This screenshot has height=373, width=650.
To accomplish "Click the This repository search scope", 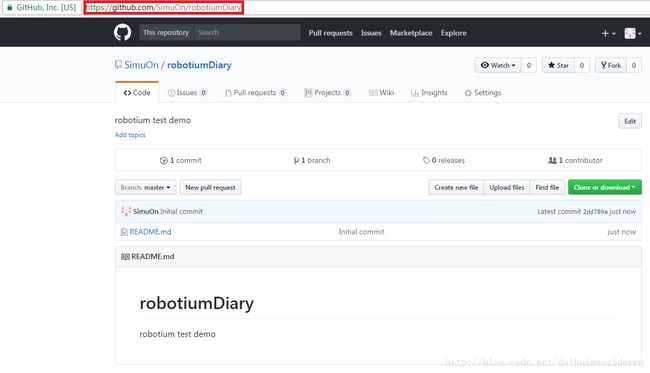I will 166,32.
